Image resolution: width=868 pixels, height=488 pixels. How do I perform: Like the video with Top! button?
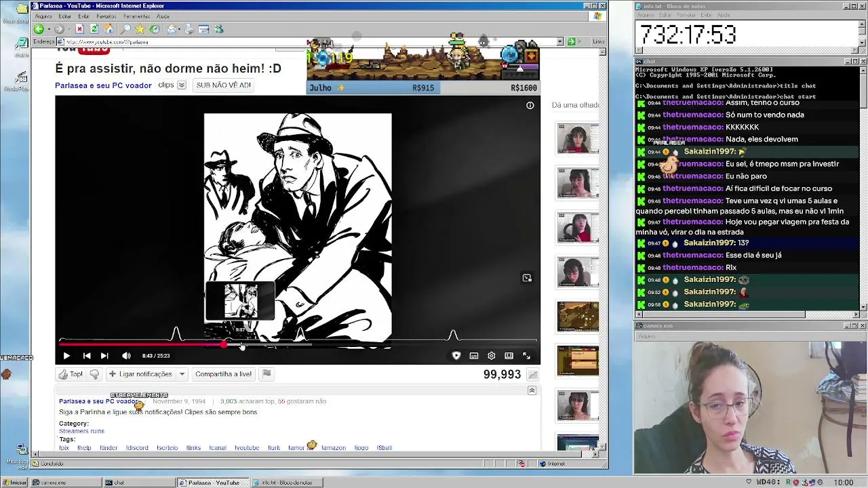coord(71,374)
